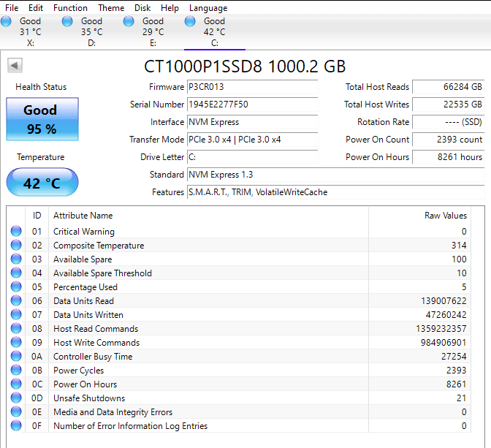The image size is (491, 448).
Task: Click raw value 27254
Action: [x=454, y=357]
